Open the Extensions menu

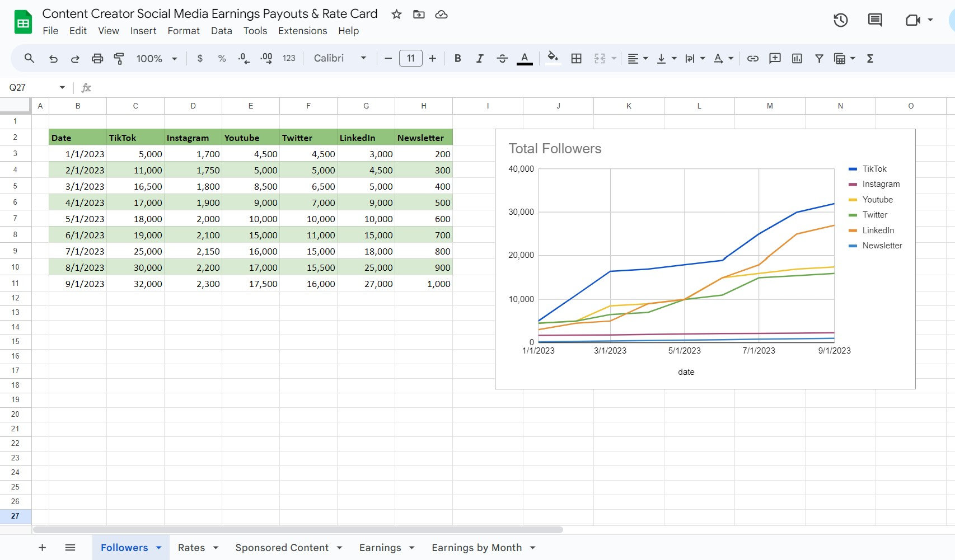[302, 31]
